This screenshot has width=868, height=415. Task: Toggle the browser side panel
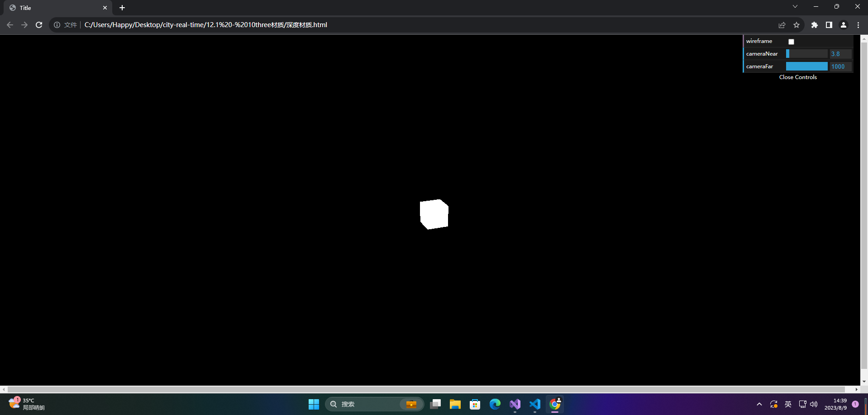coord(829,25)
